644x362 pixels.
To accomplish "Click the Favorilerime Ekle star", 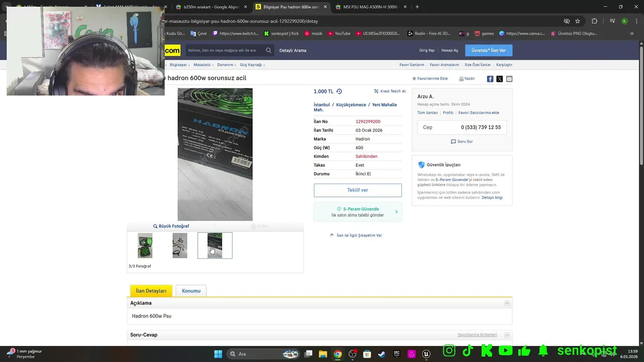I will click(414, 79).
